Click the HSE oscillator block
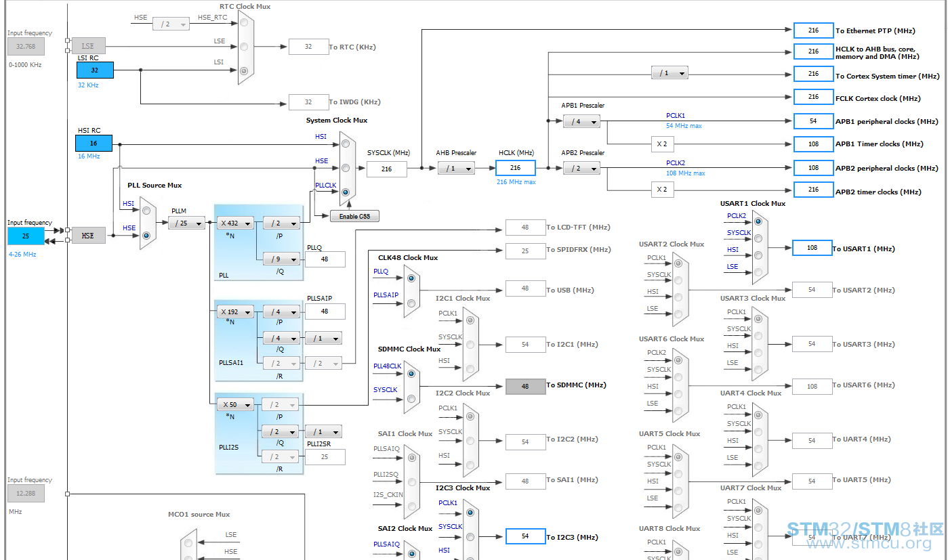 [89, 236]
